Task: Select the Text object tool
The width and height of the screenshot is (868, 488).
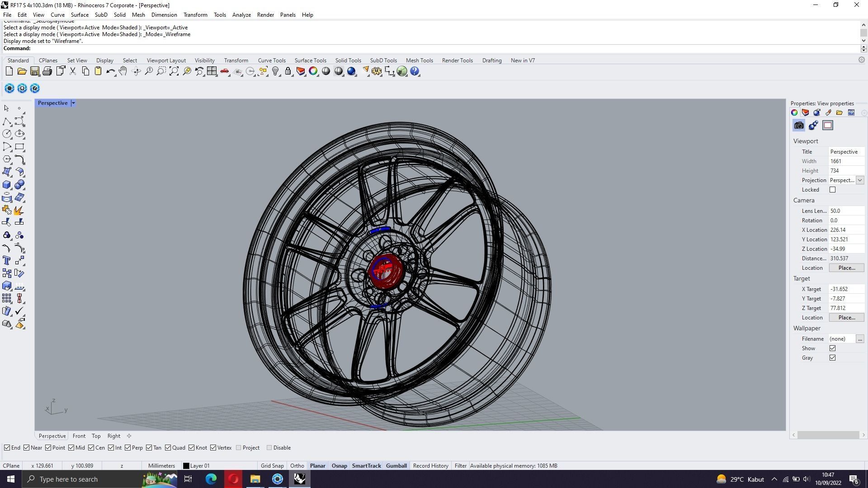Action: click(x=7, y=261)
